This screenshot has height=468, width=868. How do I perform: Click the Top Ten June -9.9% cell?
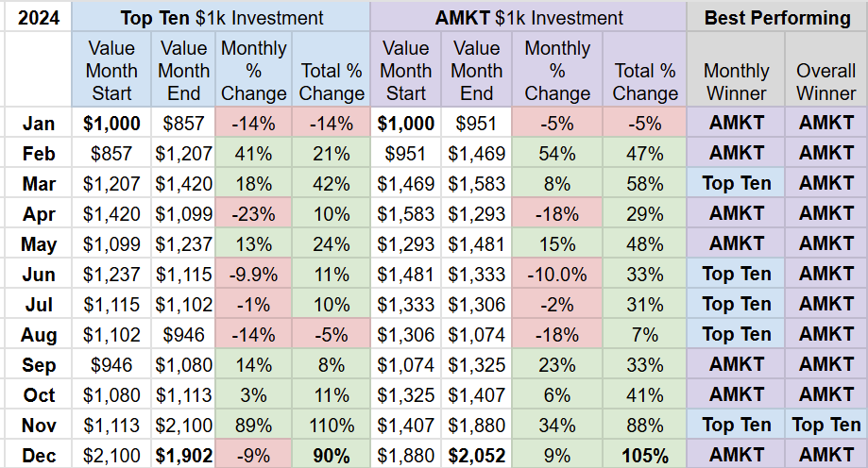click(252, 275)
